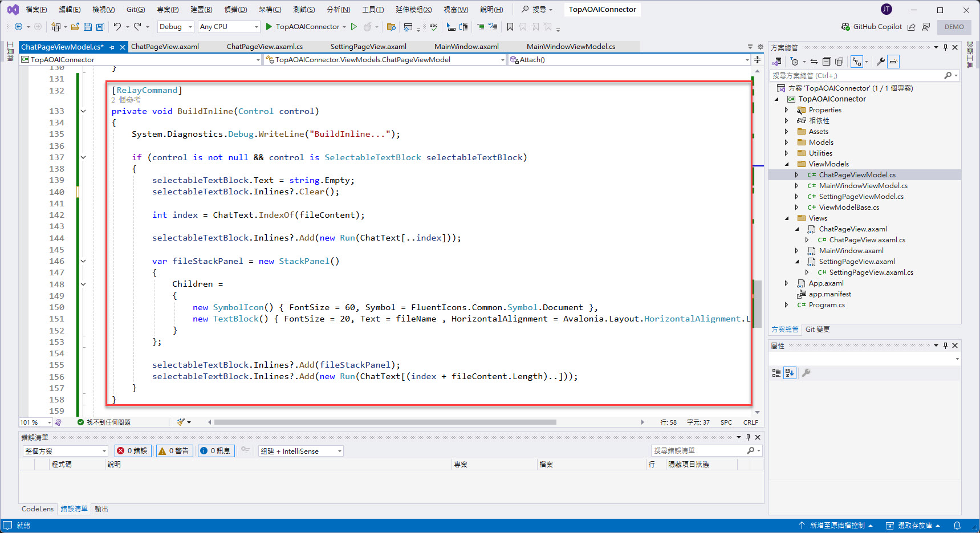Open the ChatPageViewModel class navigation dropdown
The width and height of the screenshot is (980, 533).
(385, 59)
